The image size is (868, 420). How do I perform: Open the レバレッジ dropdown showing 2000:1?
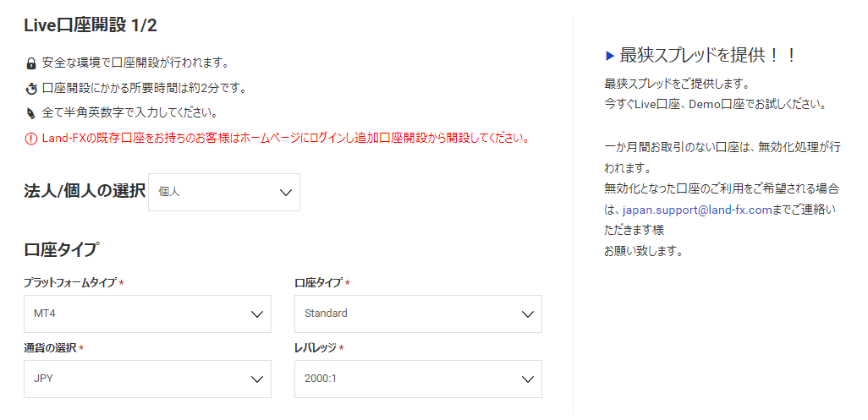pos(418,379)
